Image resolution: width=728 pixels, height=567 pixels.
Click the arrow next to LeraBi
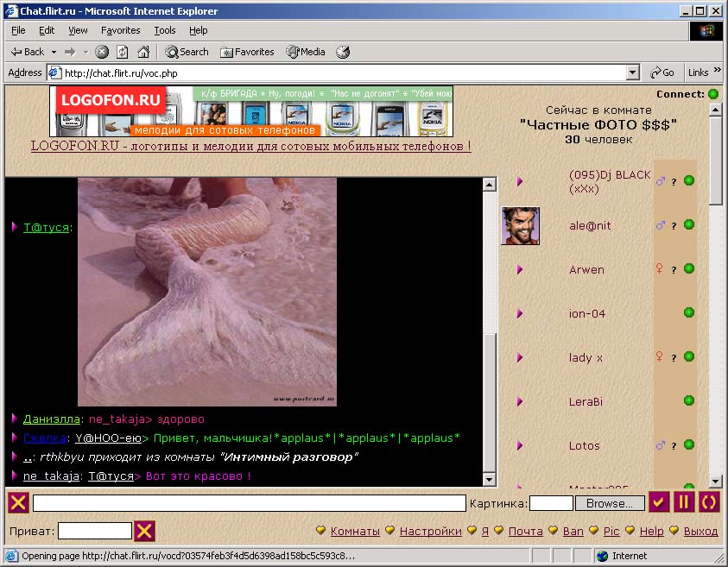tap(520, 402)
